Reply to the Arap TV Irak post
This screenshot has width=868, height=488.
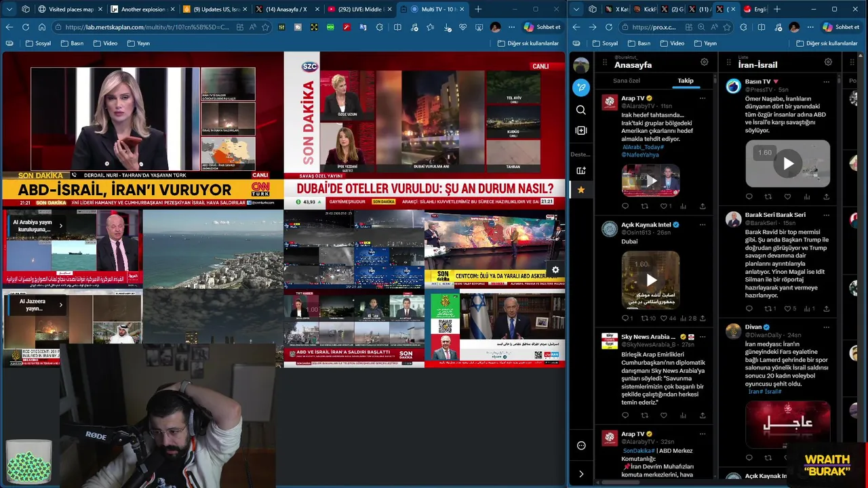click(x=625, y=206)
